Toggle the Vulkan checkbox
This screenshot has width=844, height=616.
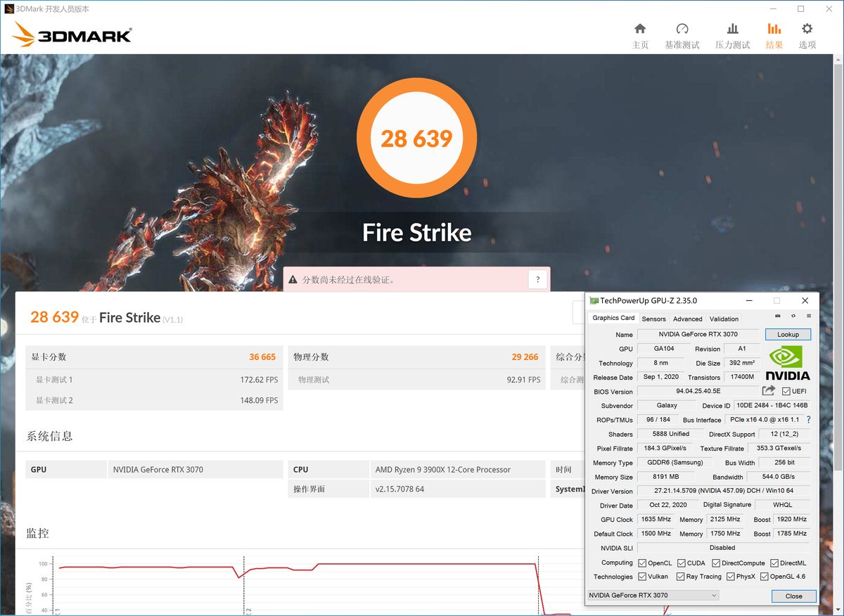pos(642,577)
